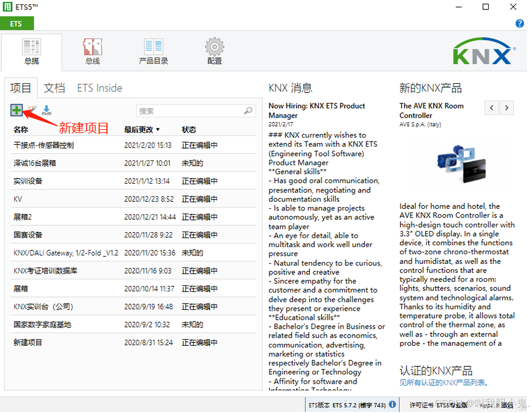Show next new KNX product arrow
532x413 pixels.
(506, 108)
